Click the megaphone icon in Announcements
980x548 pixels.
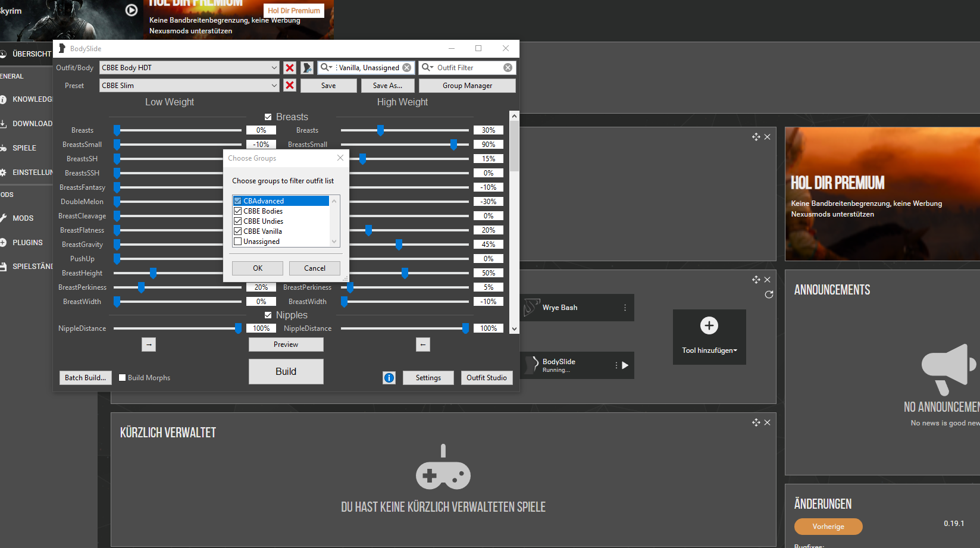tap(948, 369)
